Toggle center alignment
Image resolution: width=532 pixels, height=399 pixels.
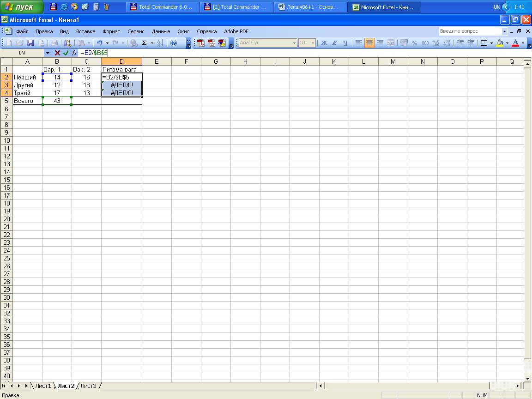tap(369, 43)
